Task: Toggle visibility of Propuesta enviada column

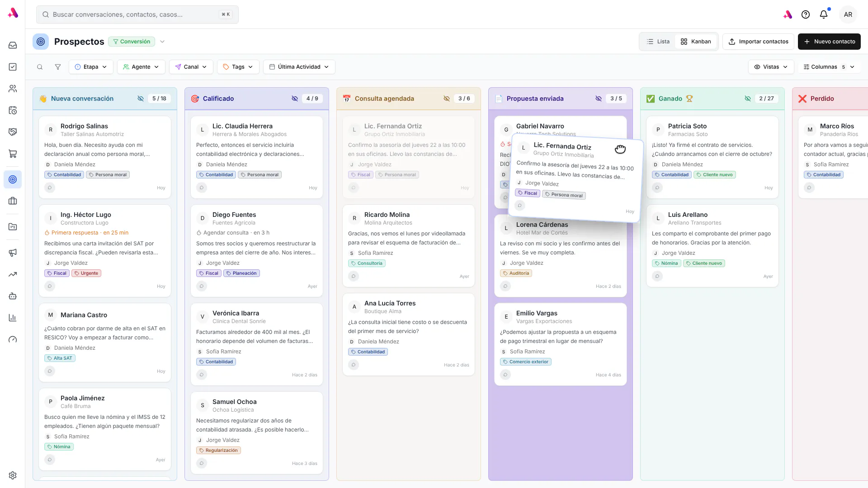Action: coord(599,99)
